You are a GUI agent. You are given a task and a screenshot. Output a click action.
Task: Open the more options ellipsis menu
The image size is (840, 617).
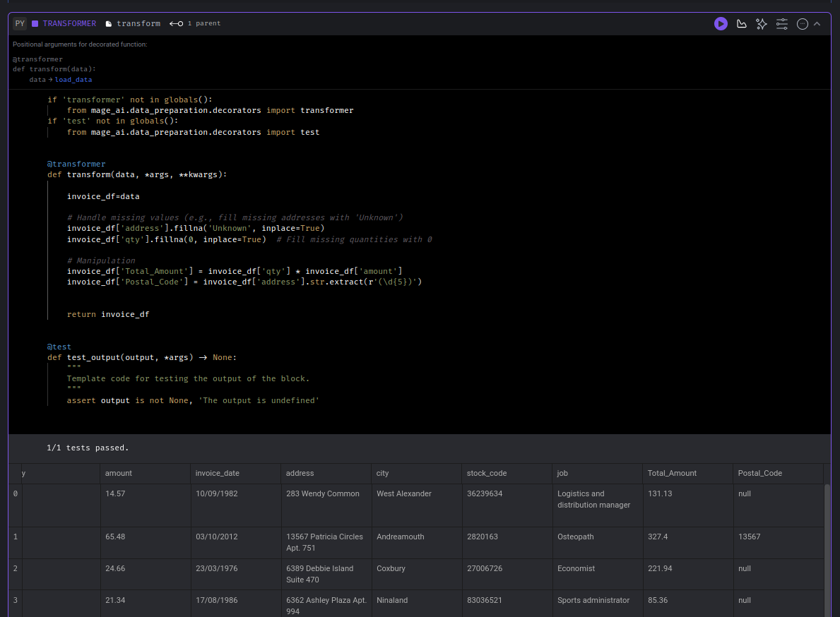(x=802, y=23)
